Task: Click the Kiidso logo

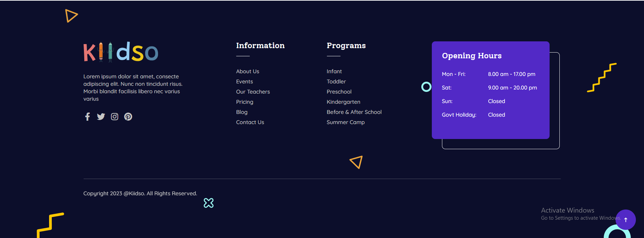Action: 121,52
